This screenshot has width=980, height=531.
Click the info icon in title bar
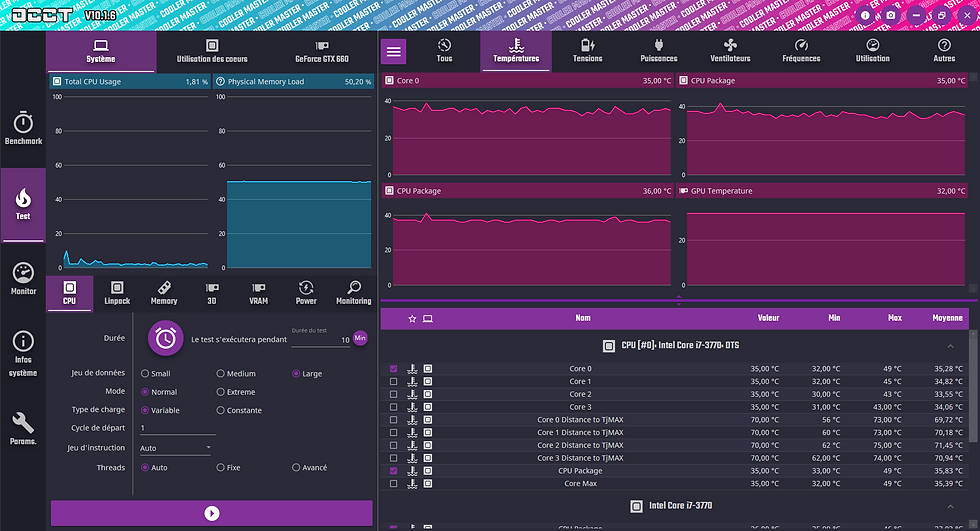(x=865, y=15)
